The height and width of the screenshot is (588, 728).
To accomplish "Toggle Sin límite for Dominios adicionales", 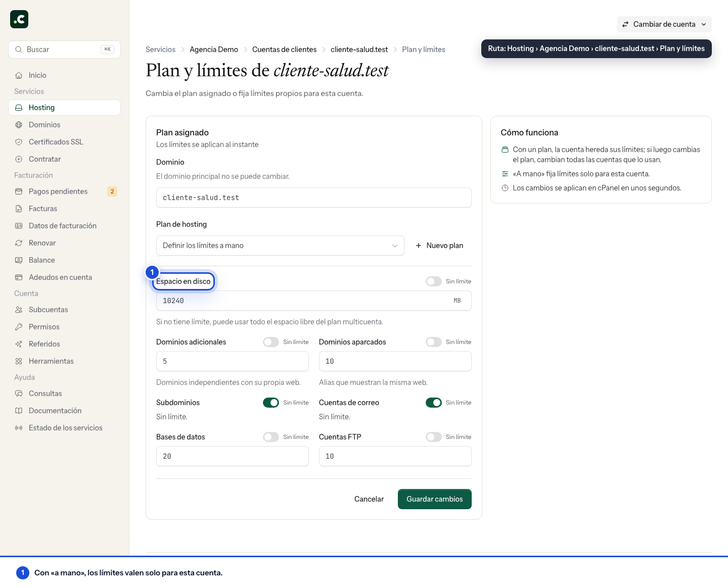I will click(271, 342).
